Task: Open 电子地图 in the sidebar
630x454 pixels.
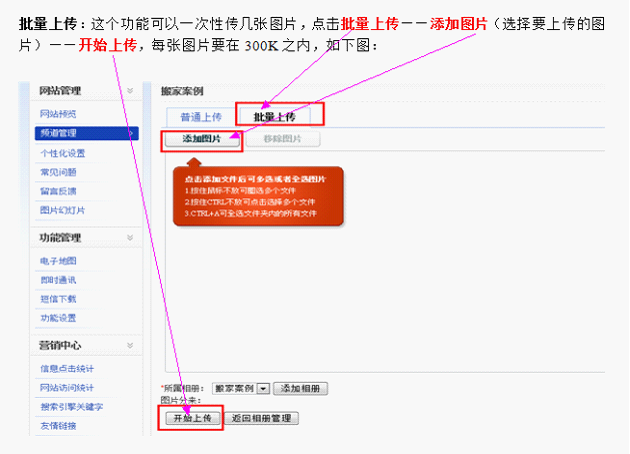Action: tap(58, 261)
